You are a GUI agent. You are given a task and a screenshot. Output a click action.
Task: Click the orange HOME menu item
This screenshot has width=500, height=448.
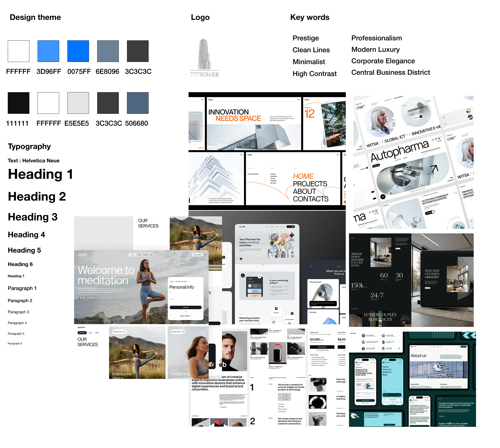303,176
